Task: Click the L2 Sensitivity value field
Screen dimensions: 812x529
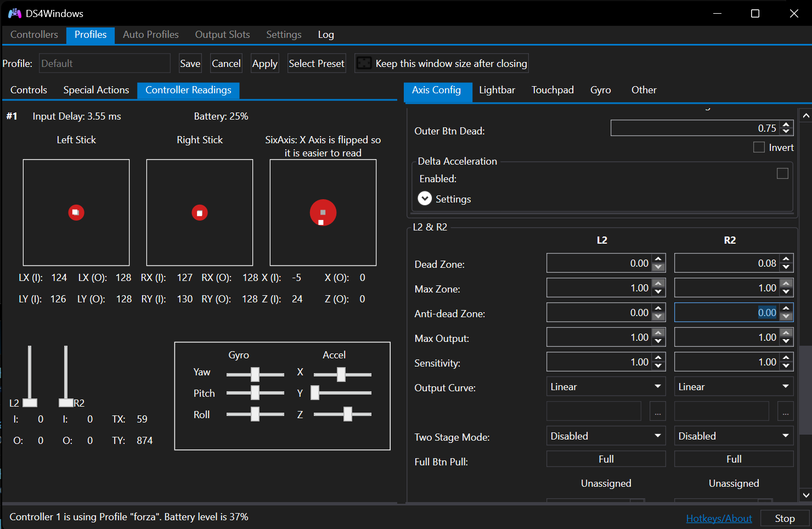Action: point(599,362)
